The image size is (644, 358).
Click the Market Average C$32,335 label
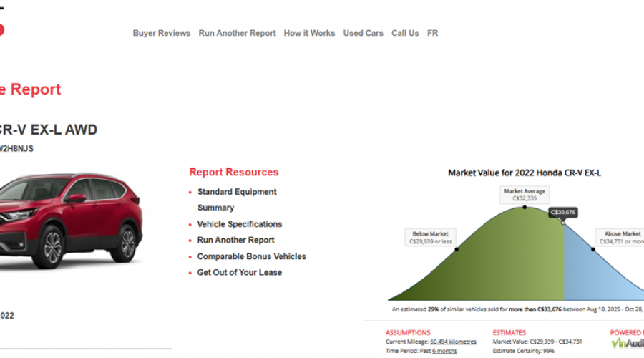[525, 195]
